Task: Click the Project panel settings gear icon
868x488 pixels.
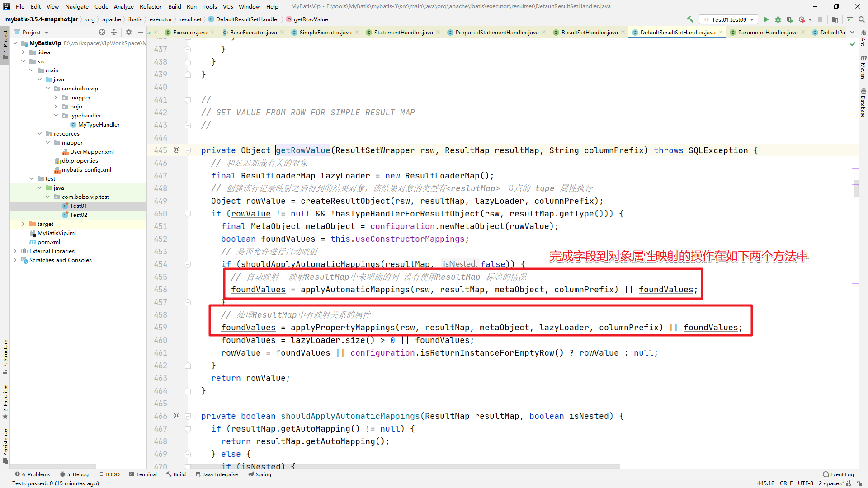Action: 129,32
